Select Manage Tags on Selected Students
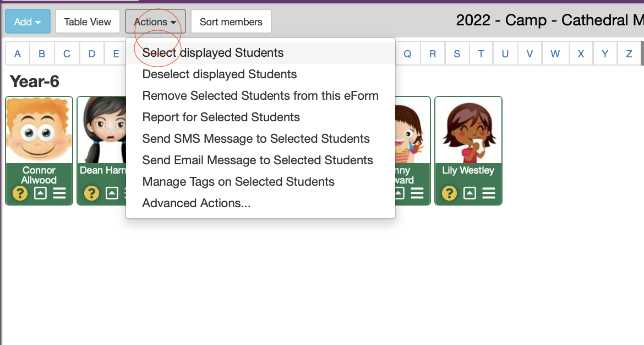Screen dimensions: 644x345 point(238,182)
